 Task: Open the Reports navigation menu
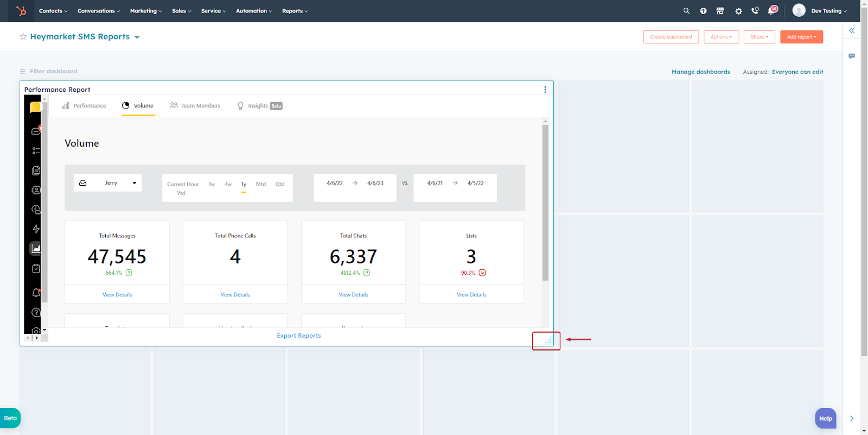pyautogui.click(x=295, y=11)
